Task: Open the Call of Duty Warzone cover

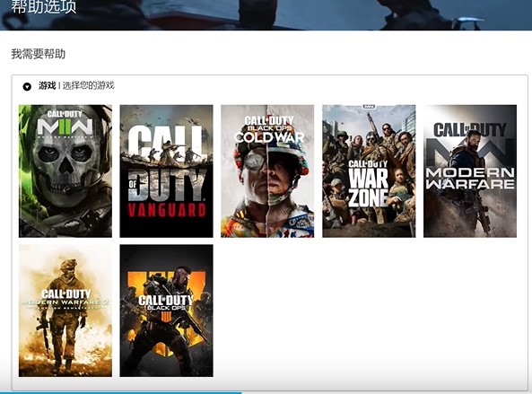Action: (x=369, y=171)
